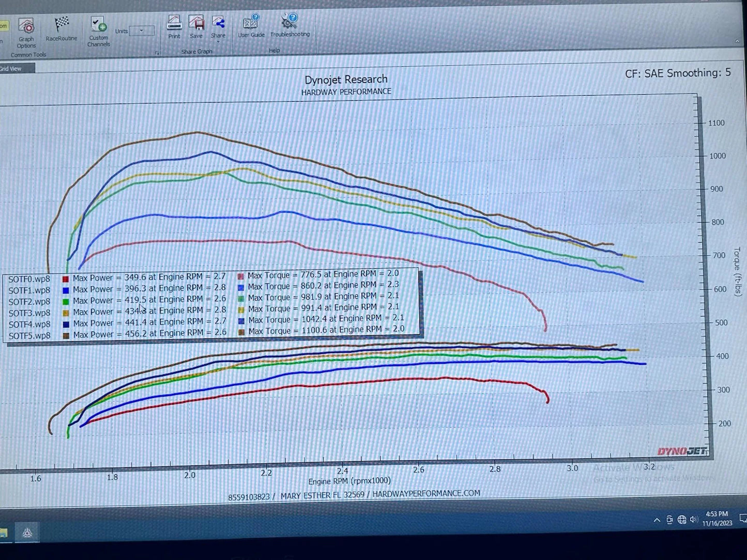Viewport: 747px width, 560px height.
Task: Mute audio with the taskbar speaker icon
Action: click(x=695, y=520)
